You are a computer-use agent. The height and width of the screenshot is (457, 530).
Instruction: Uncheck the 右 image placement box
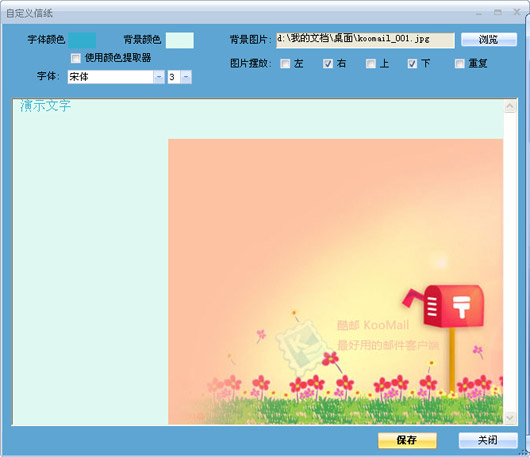pyautogui.click(x=328, y=64)
